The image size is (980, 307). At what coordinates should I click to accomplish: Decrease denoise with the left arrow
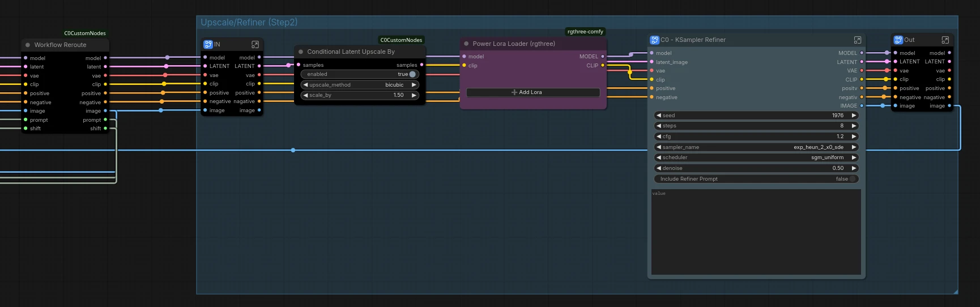(x=659, y=168)
